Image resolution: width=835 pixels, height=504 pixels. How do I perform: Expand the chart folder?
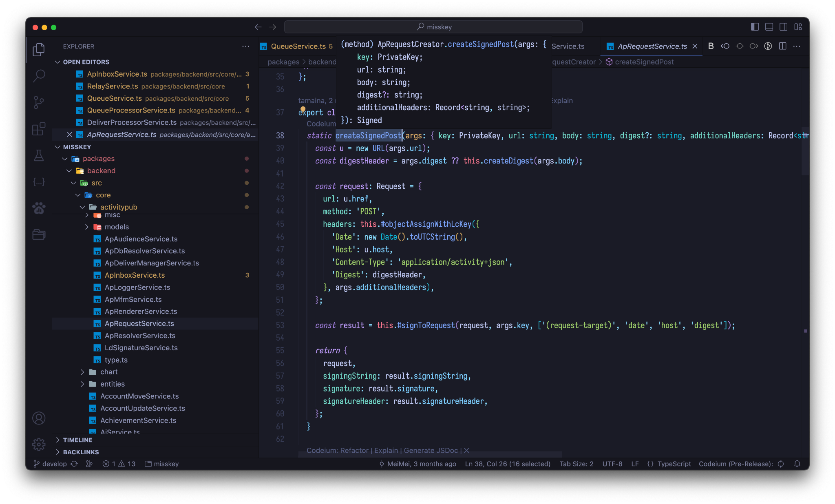point(108,372)
